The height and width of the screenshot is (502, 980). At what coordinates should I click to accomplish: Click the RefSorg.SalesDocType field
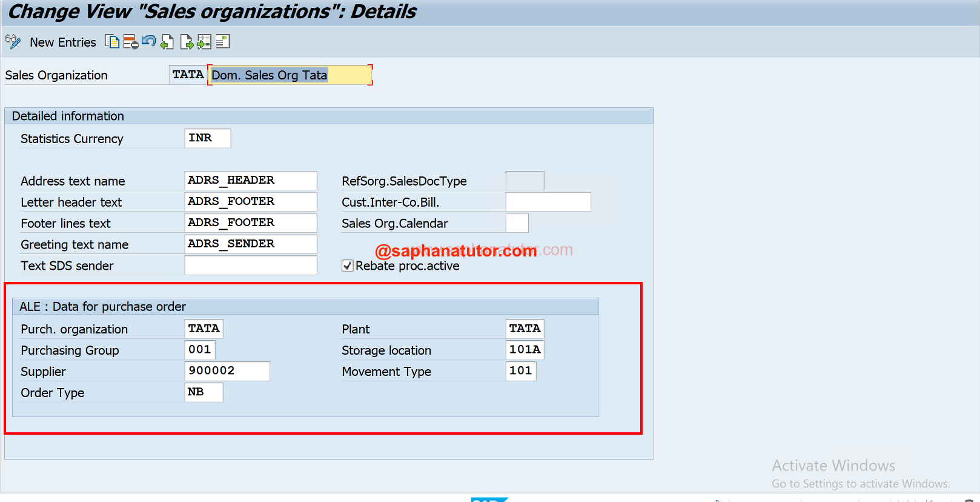[x=525, y=181]
